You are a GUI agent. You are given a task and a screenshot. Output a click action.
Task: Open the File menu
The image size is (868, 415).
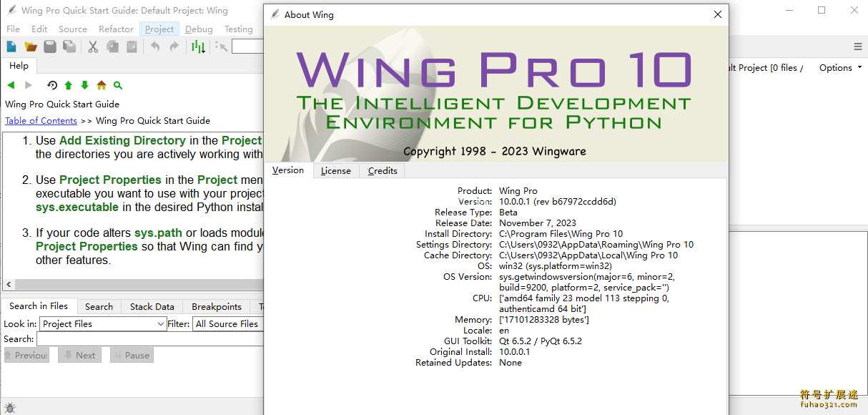(14, 29)
